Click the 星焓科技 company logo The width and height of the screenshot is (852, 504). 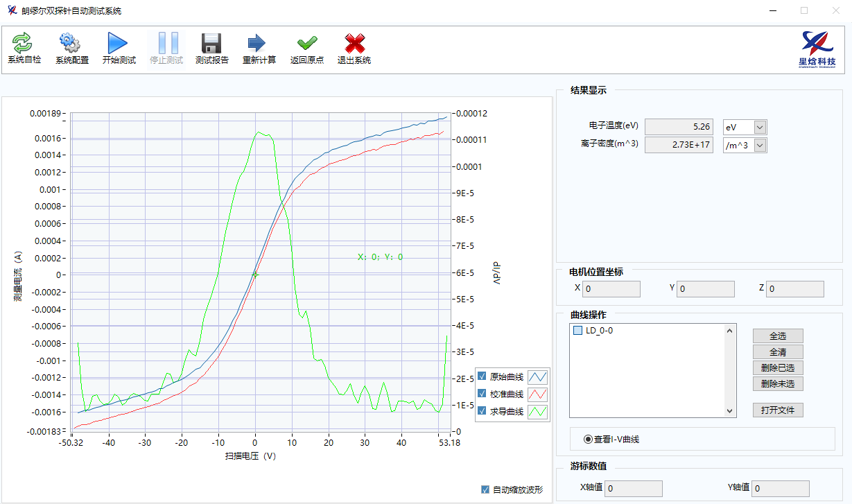tap(817, 49)
